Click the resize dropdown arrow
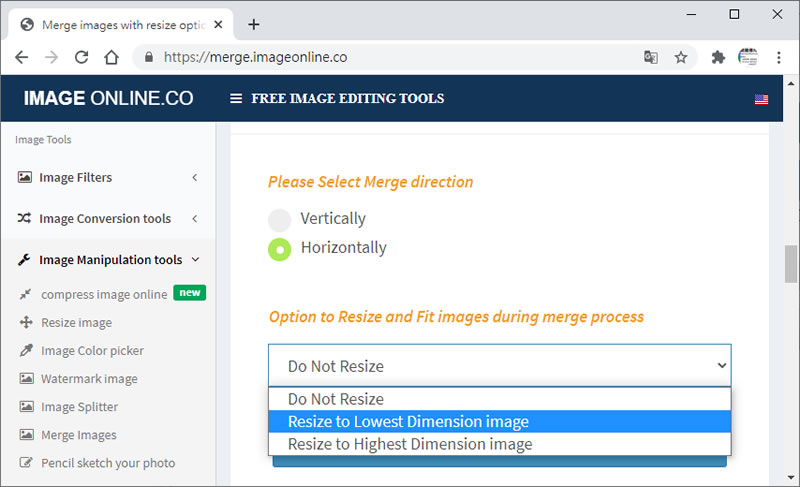Screen dimensions: 800x487 (722, 365)
